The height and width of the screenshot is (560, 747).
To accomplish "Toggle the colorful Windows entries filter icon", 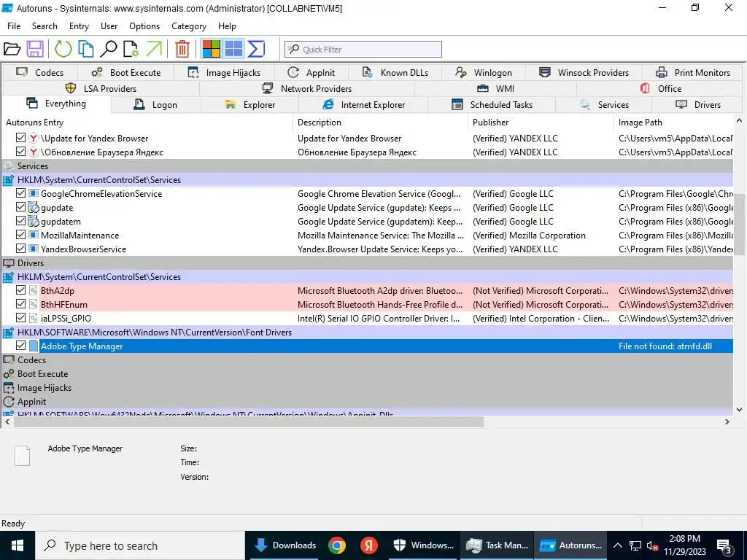I will tap(211, 49).
